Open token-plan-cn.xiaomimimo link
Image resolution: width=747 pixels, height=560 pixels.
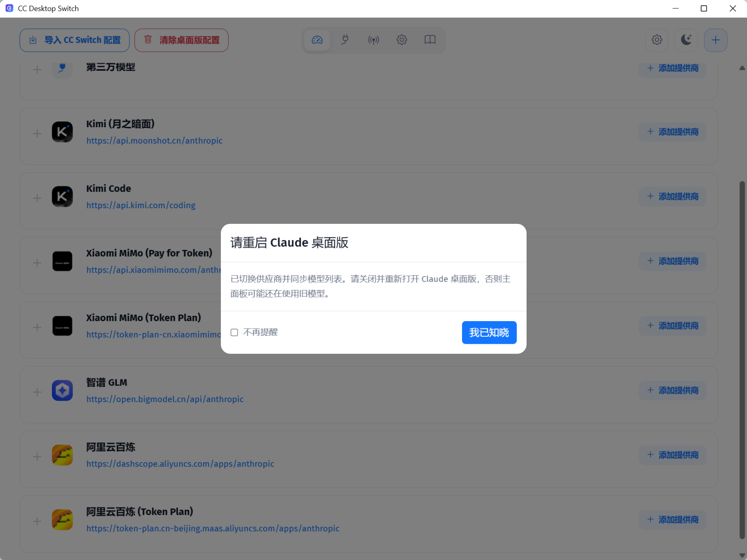(153, 334)
